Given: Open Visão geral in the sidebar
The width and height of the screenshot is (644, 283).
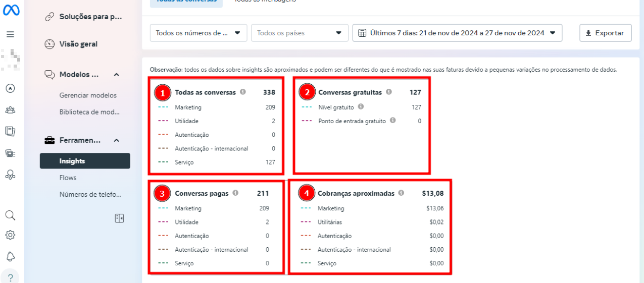Looking at the screenshot, I should coord(78,44).
